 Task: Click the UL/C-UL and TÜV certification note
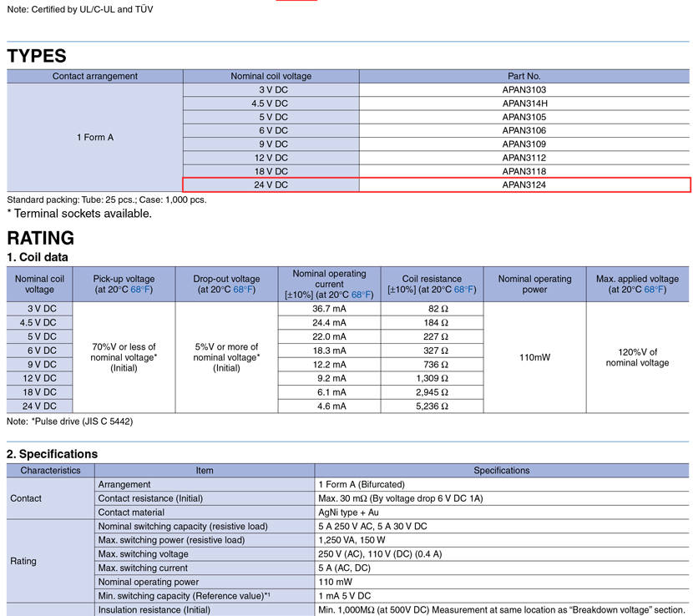pos(80,9)
